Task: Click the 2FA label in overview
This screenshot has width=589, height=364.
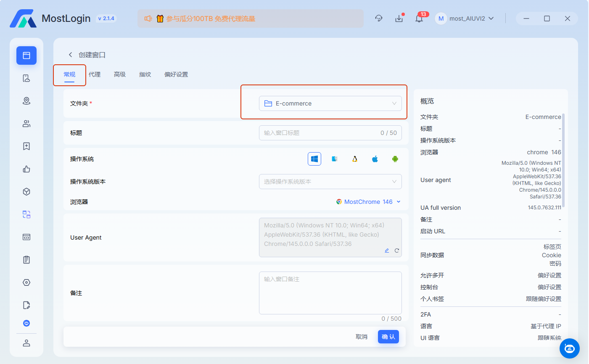Action: point(425,314)
